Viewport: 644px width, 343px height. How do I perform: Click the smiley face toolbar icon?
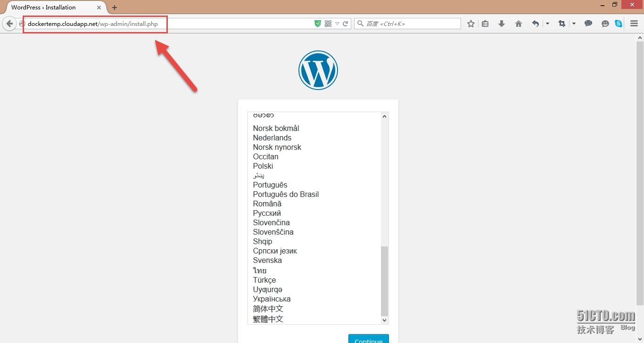(605, 24)
